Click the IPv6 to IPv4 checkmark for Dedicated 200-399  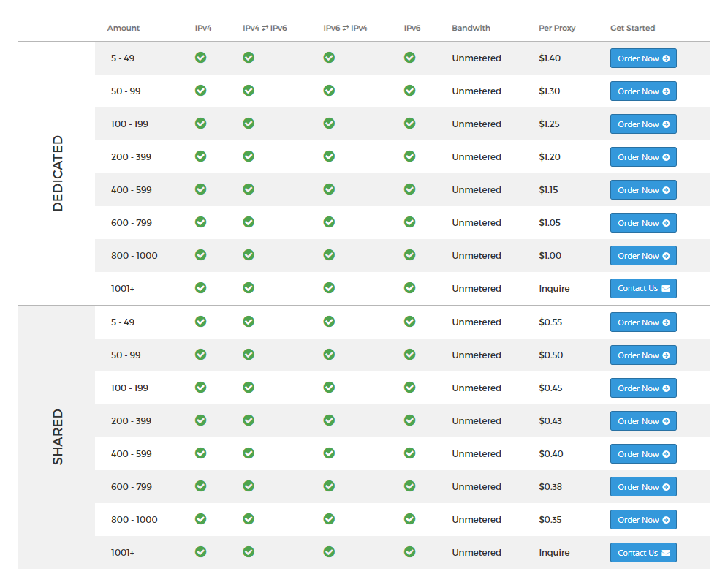[329, 156]
